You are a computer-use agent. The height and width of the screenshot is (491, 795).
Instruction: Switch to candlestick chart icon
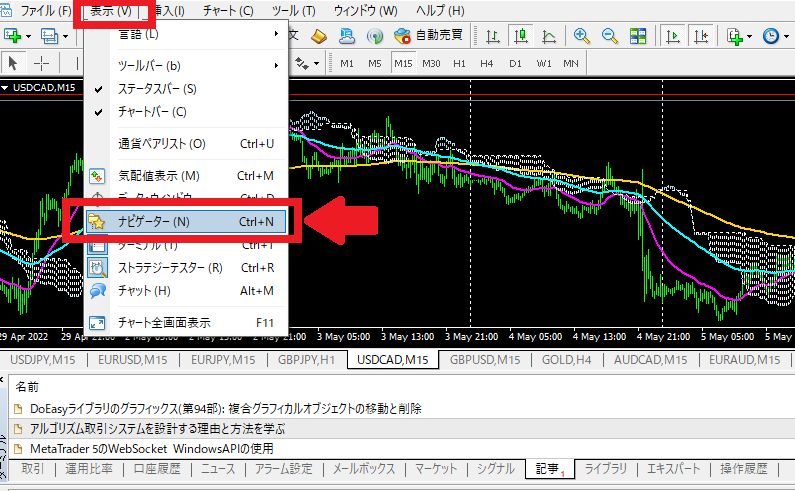pos(521,36)
